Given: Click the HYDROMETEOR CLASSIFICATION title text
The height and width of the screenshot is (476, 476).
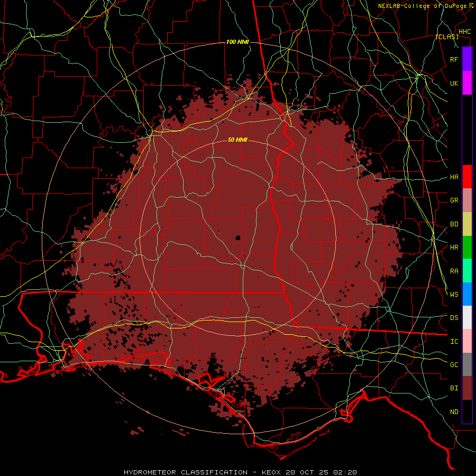Looking at the screenshot, I should 186,472.
